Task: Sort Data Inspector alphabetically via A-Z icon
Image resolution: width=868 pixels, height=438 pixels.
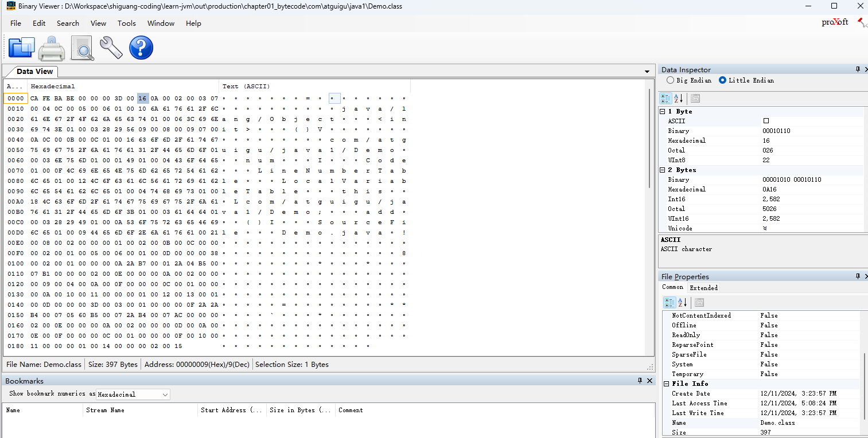Action: pos(679,99)
